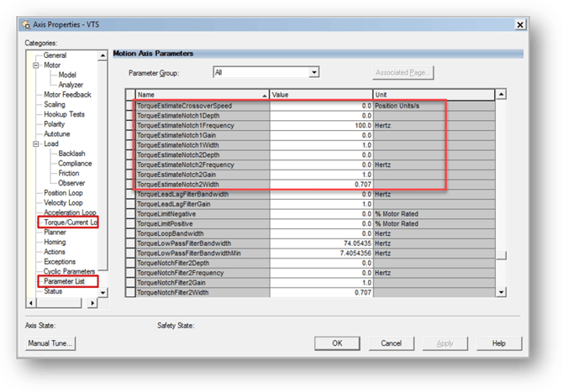Click the Value column header

[x=321, y=95]
